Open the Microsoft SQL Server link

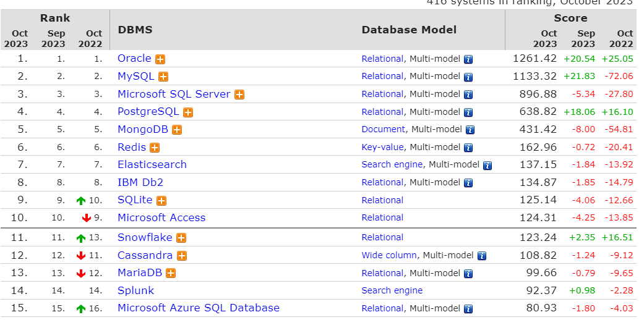pyautogui.click(x=174, y=94)
